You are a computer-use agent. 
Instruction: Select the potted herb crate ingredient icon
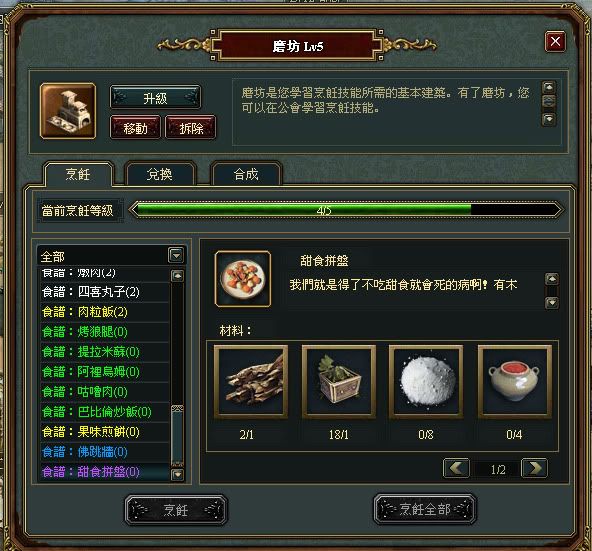[339, 381]
